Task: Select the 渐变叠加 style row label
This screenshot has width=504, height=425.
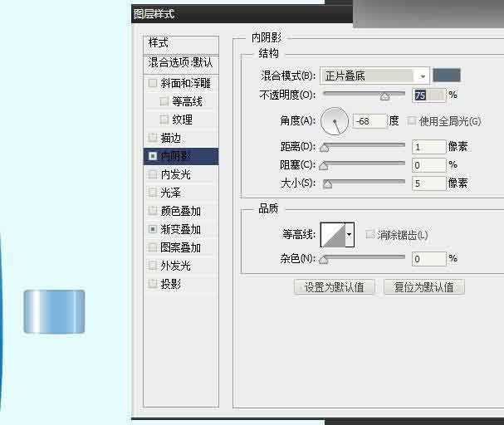Action: pos(181,229)
